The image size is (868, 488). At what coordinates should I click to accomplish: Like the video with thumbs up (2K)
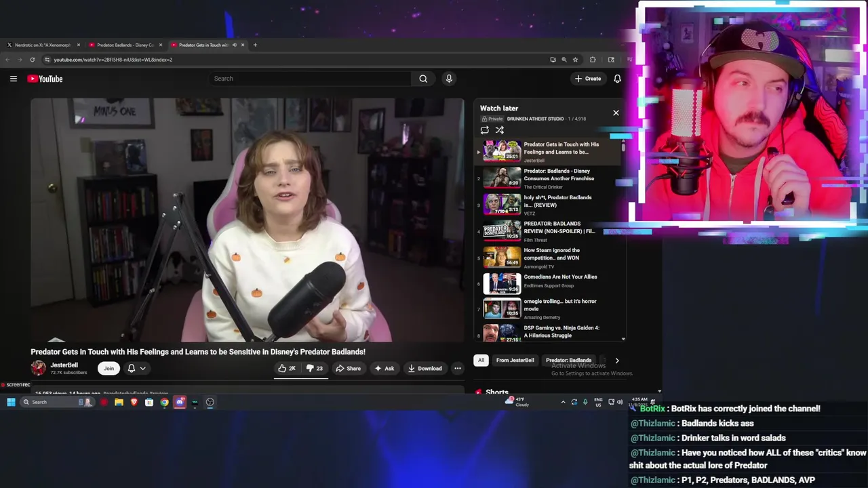(x=287, y=368)
